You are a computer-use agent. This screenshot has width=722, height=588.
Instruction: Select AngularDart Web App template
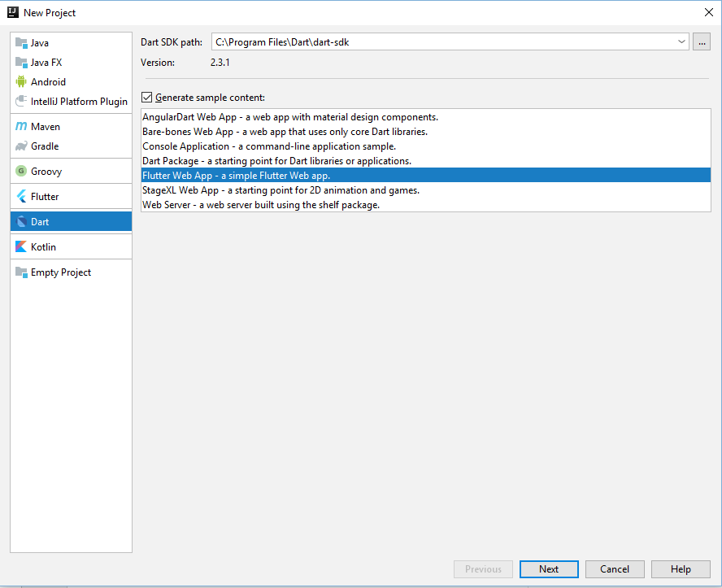[x=425, y=117]
